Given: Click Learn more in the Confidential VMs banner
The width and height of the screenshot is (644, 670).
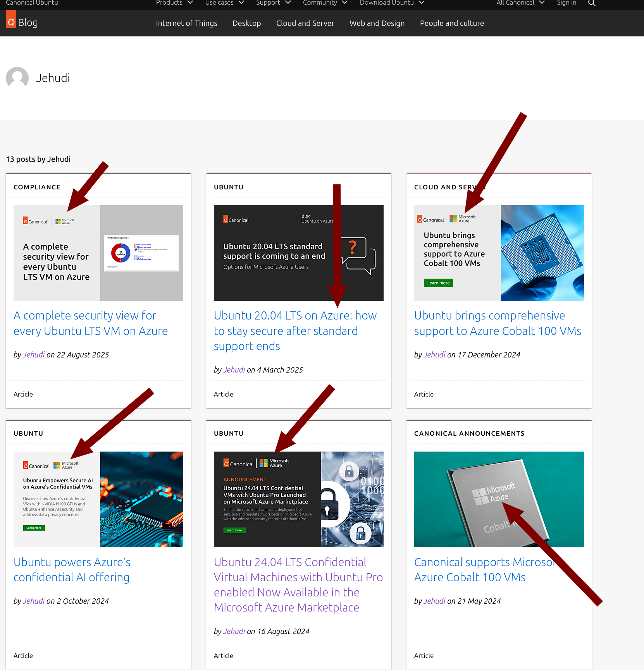Looking at the screenshot, I should [x=234, y=530].
